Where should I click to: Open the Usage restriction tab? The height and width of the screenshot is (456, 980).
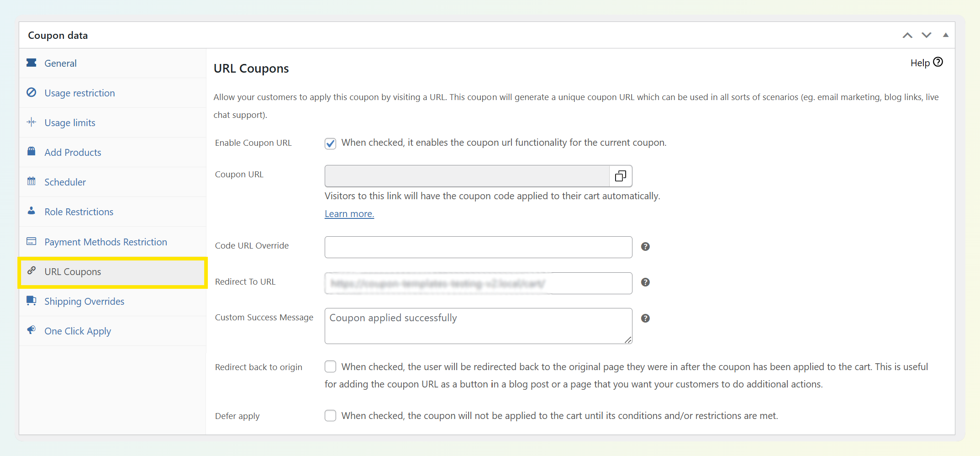(x=79, y=93)
